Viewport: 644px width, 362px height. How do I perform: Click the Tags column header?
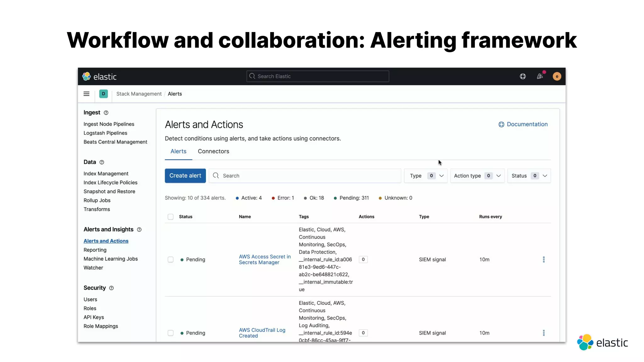click(304, 217)
